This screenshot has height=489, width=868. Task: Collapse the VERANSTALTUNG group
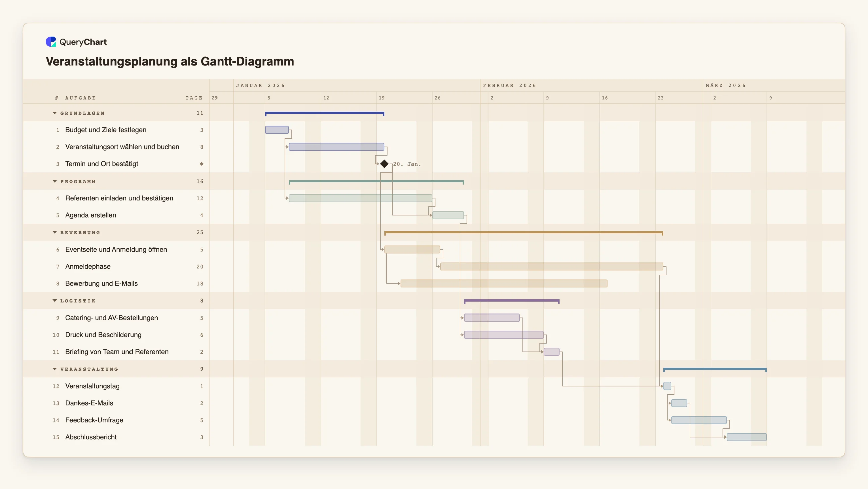coord(55,369)
